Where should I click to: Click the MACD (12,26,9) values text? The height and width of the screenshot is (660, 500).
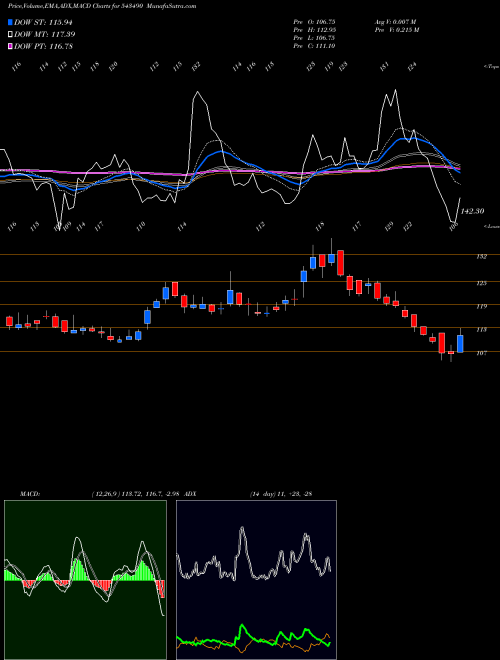[136, 494]
